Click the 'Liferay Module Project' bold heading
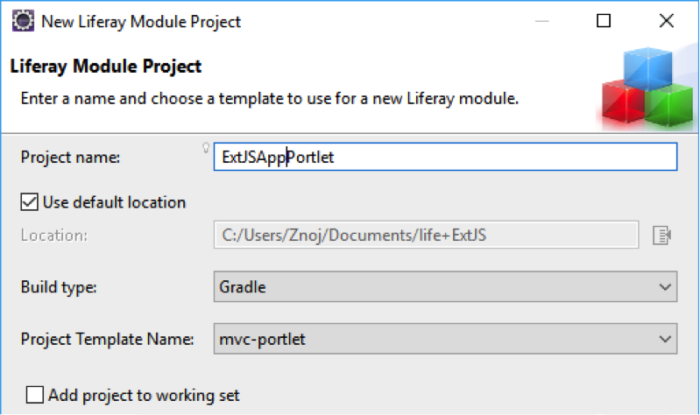Screen dimensions: 700x415 [106, 66]
